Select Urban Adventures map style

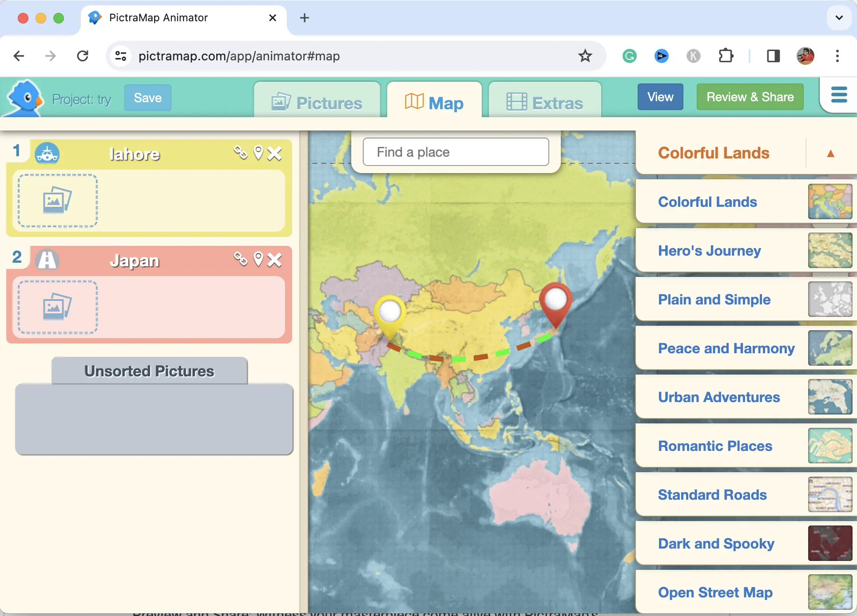[x=746, y=397]
